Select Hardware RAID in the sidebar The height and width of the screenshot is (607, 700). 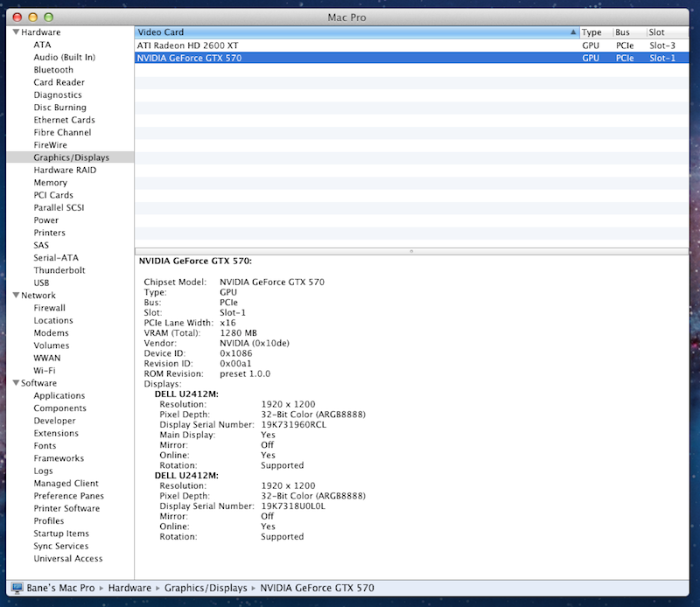click(x=65, y=170)
